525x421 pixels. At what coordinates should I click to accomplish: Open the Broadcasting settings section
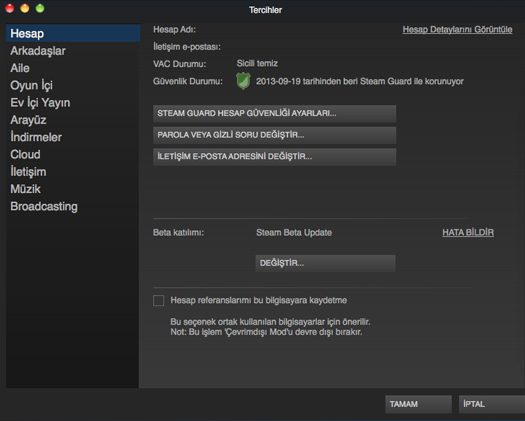click(x=44, y=206)
